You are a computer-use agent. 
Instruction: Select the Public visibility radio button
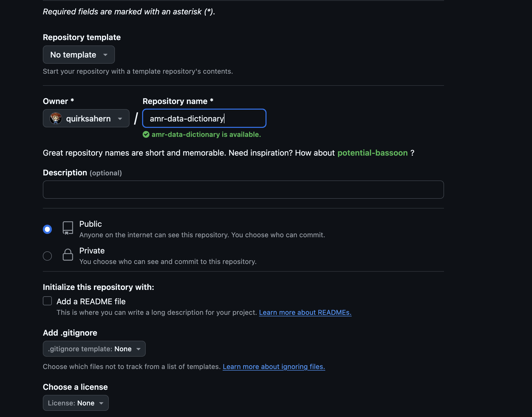coord(47,229)
